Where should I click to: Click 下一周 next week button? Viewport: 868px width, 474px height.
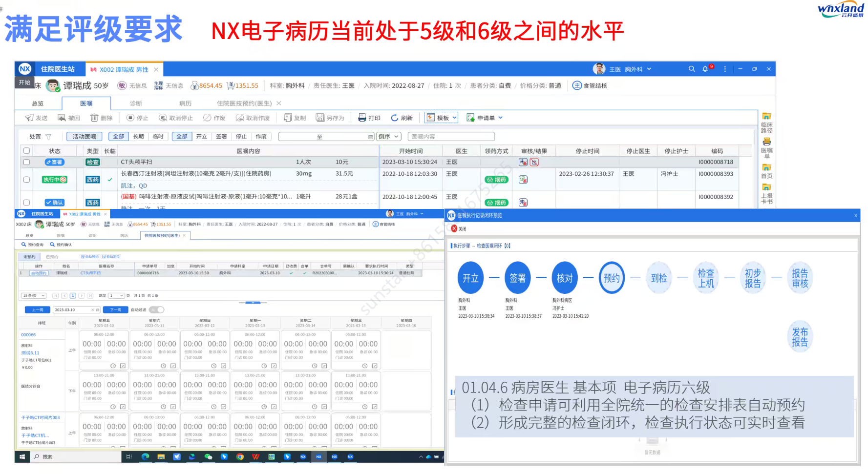[115, 310]
